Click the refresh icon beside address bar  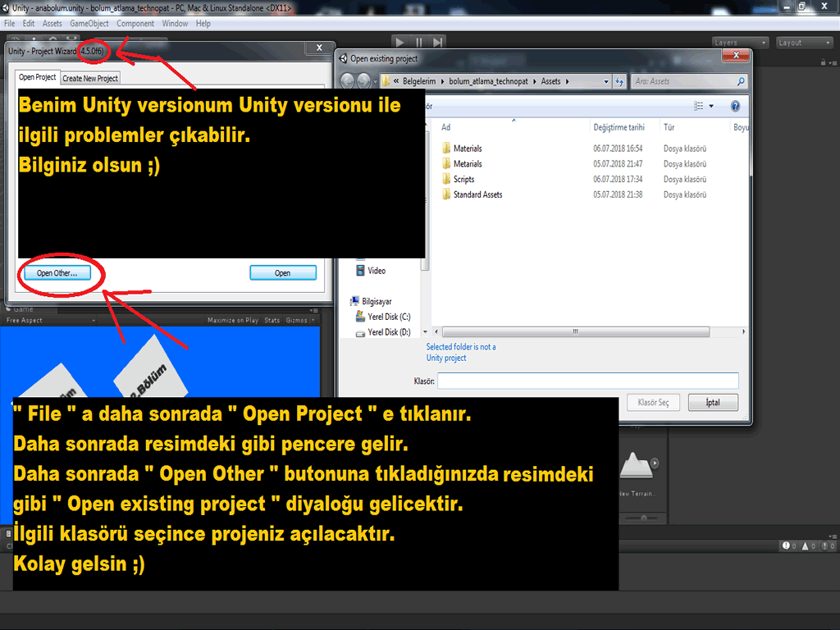[x=619, y=81]
